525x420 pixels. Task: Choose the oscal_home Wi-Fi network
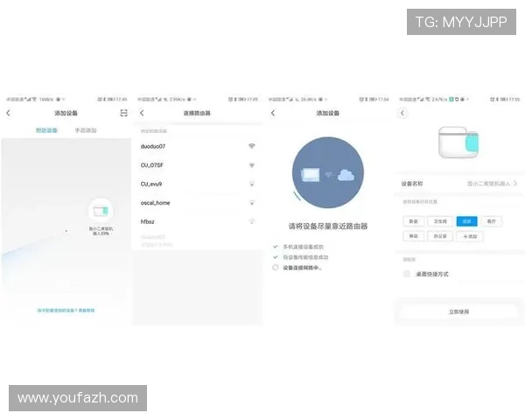[x=198, y=203]
